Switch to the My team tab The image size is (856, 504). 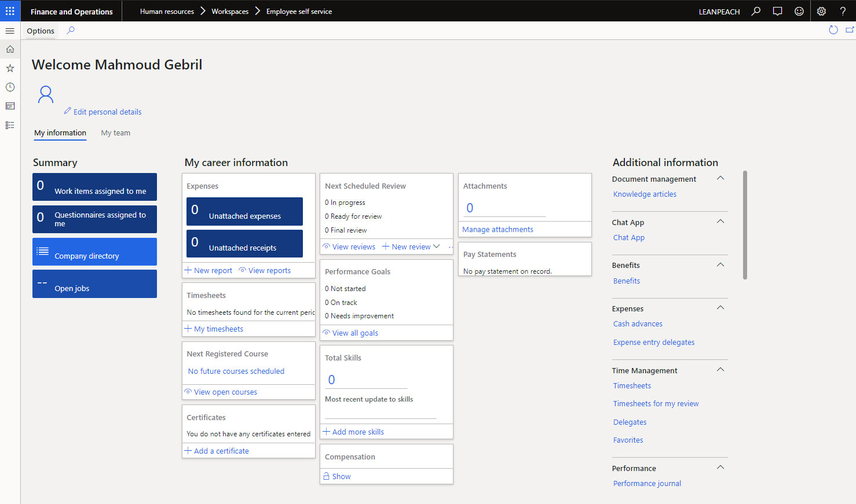tap(115, 133)
